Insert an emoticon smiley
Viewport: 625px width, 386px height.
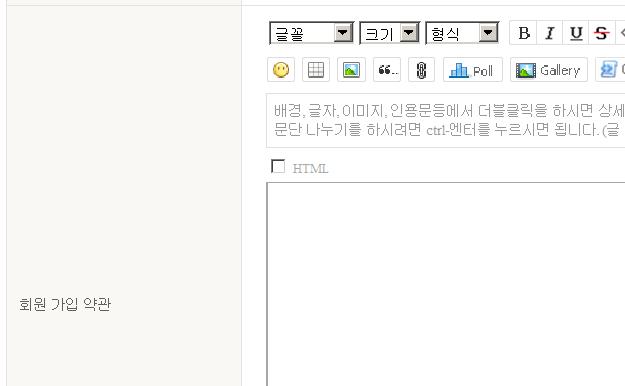[281, 70]
